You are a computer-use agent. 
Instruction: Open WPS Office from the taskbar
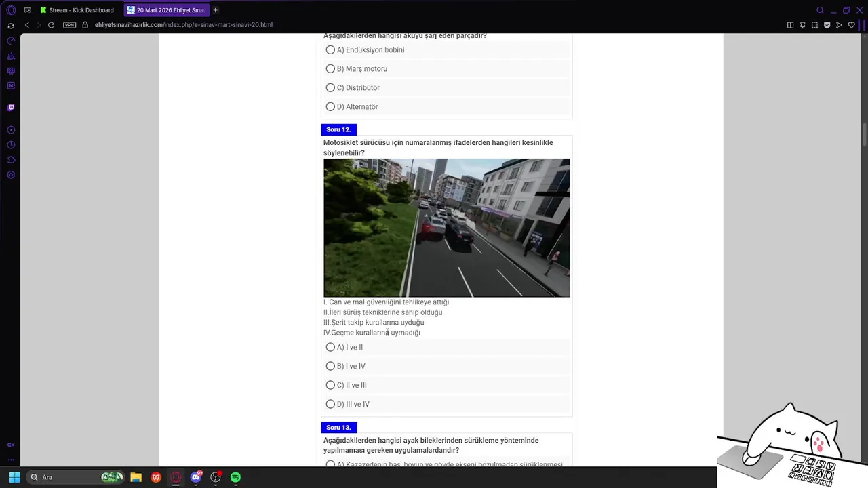pos(156,477)
